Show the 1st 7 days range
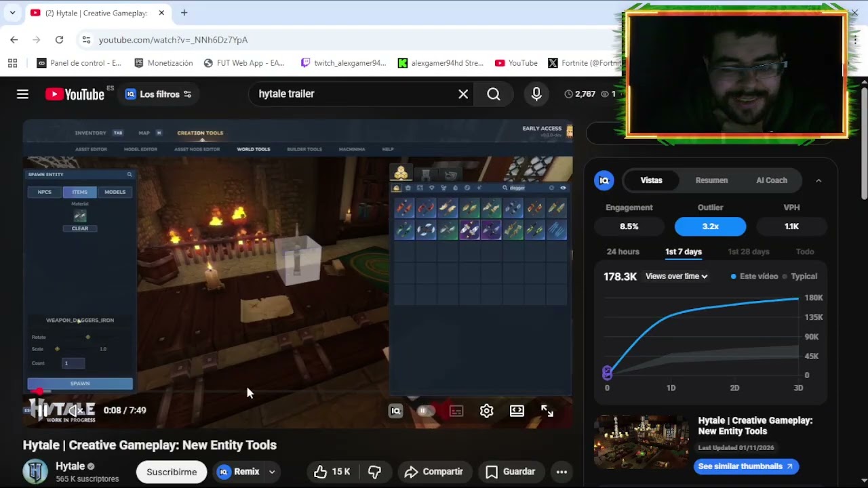 [684, 251]
